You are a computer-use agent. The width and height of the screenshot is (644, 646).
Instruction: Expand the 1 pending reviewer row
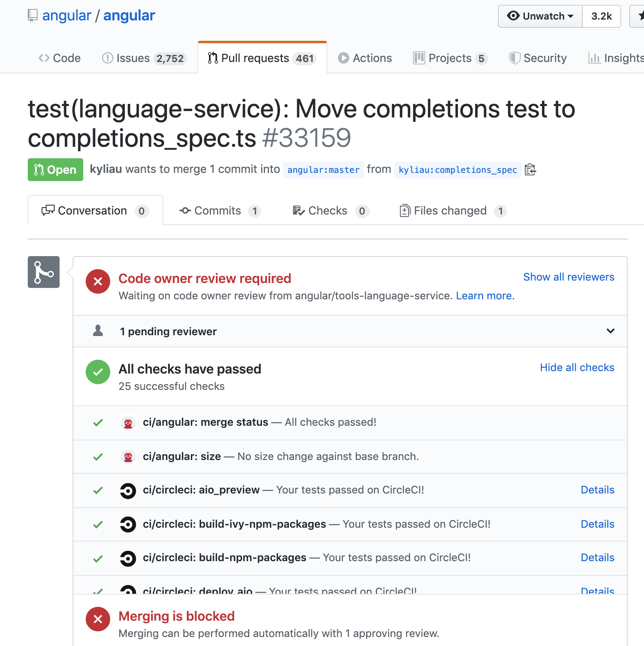(350, 331)
